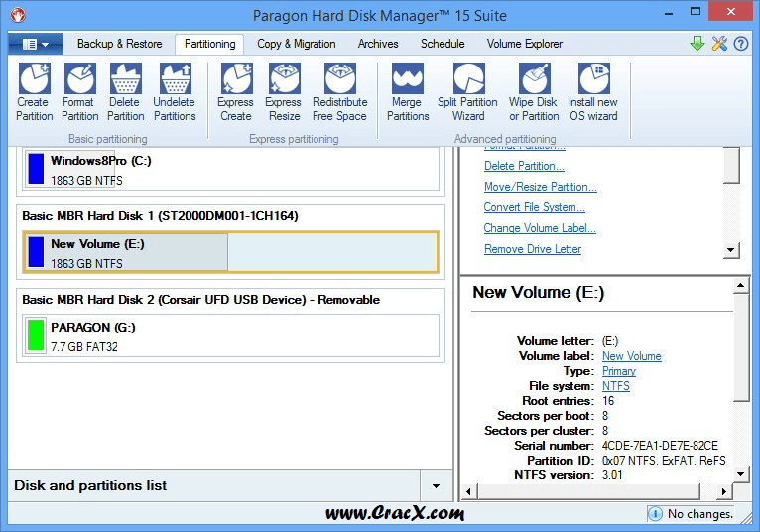The image size is (760, 532).
Task: Click serial number 4CDE-7EA1-DE7E-82CE
Action: click(660, 446)
